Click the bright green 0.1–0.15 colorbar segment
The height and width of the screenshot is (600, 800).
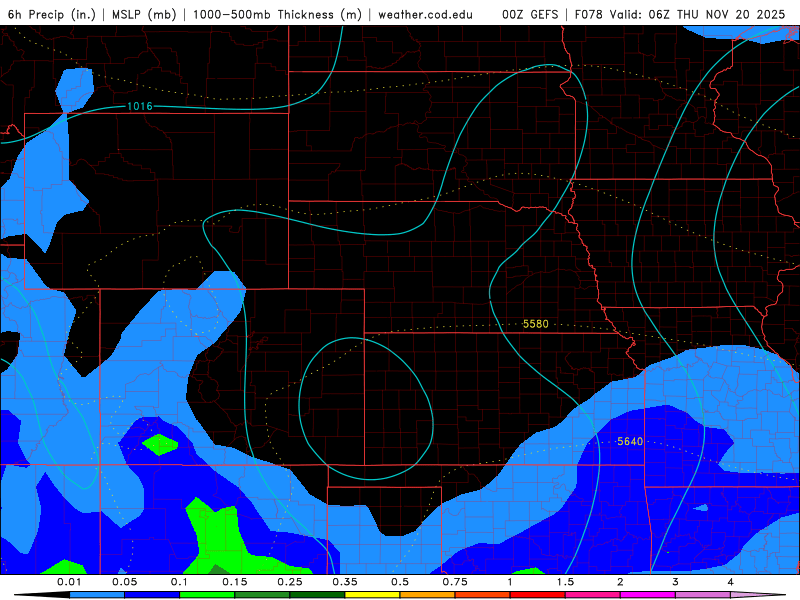[x=207, y=595]
